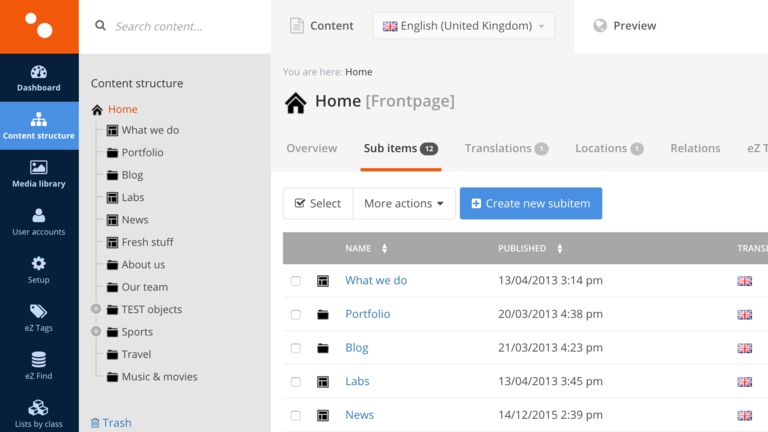
Task: Open the Media library
Action: (39, 174)
